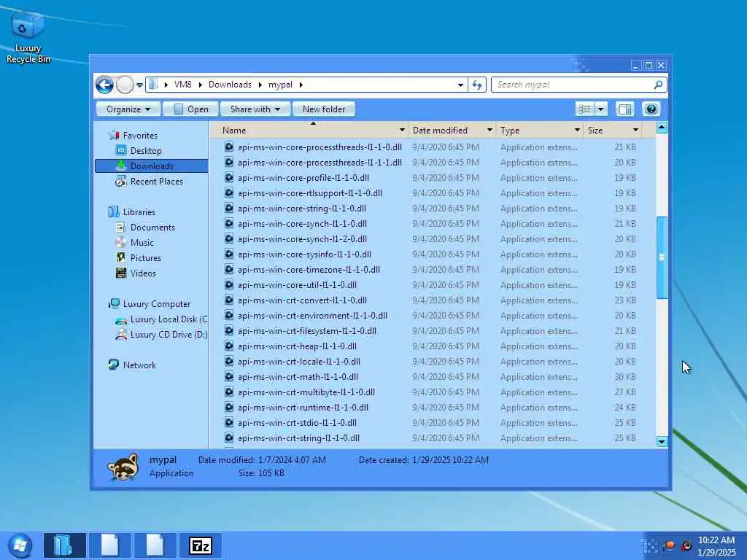Click the file list vertical scrollbar thumb
This screenshot has height=560, width=747.
click(x=661, y=257)
